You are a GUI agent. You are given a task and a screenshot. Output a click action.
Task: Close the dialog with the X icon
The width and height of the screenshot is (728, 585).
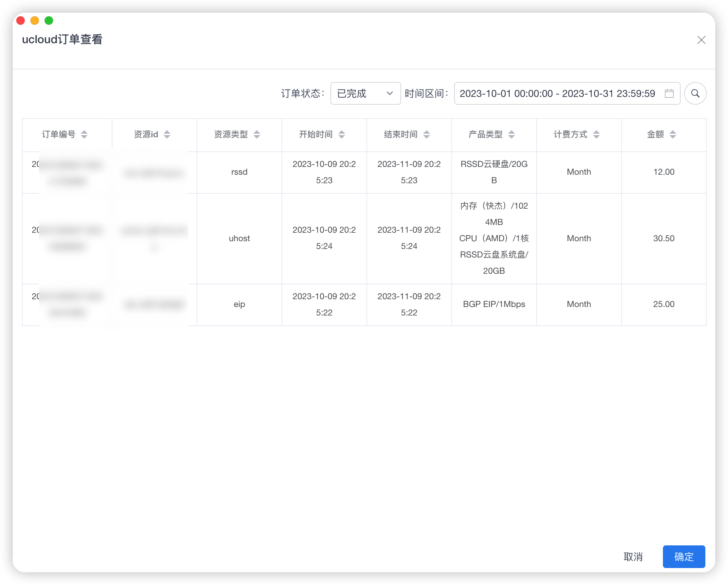701,40
